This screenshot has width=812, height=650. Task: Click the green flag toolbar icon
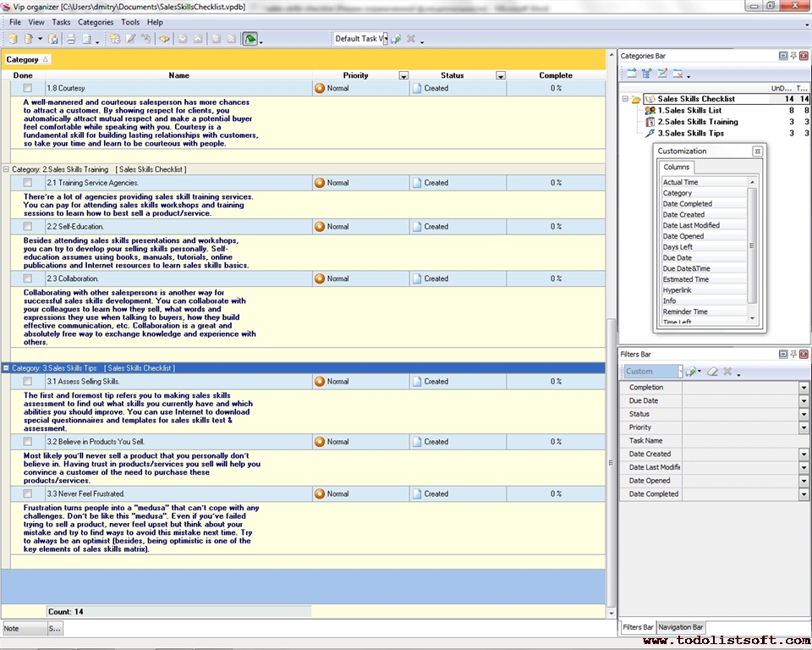[x=250, y=39]
